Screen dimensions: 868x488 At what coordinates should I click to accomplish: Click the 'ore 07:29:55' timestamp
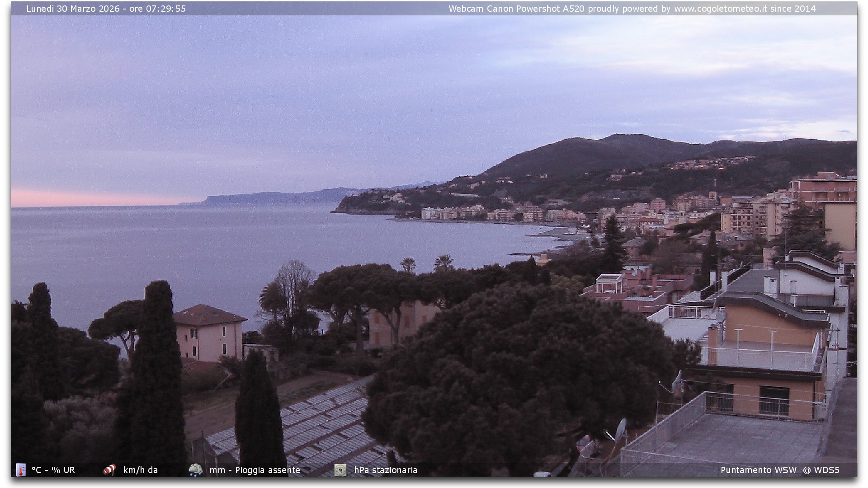pyautogui.click(x=157, y=9)
